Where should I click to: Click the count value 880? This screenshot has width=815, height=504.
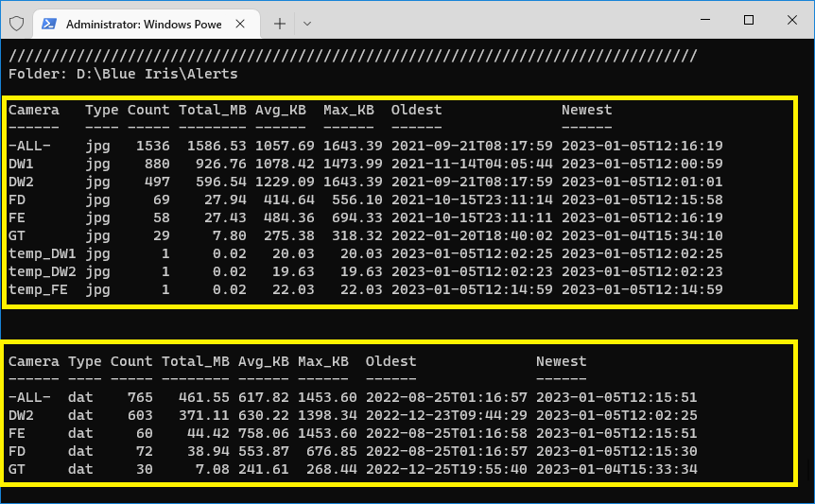pyautogui.click(x=157, y=165)
